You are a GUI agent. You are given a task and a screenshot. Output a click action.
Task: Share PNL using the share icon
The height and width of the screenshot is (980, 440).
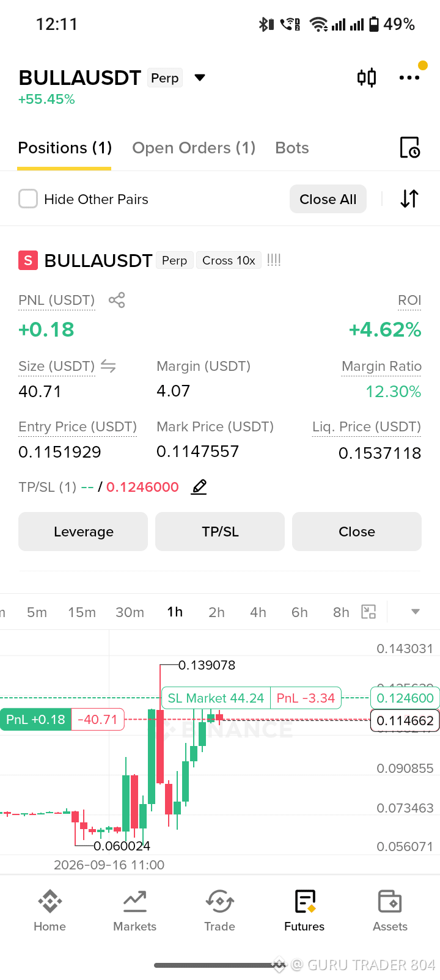117,300
